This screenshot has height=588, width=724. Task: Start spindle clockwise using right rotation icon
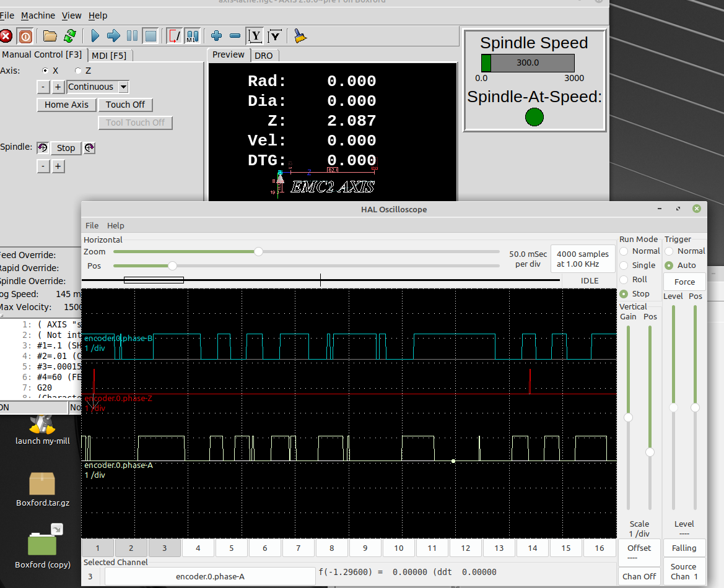(89, 148)
